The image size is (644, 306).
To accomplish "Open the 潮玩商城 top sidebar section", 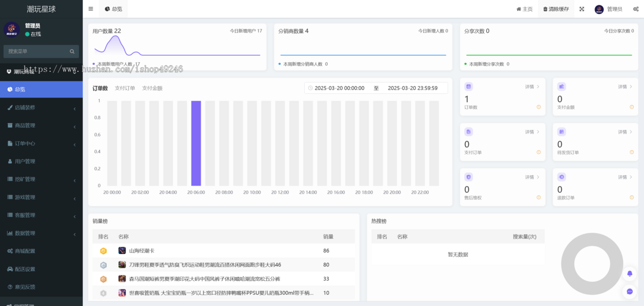I will 41,71.
